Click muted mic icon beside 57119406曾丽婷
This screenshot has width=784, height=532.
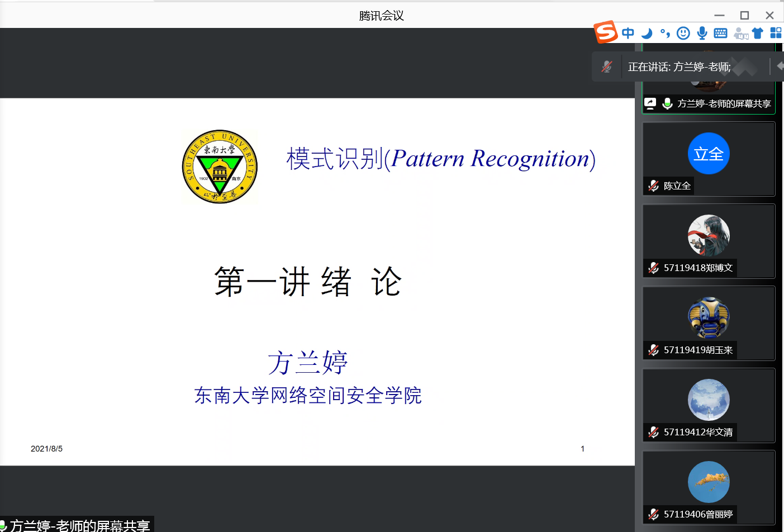click(653, 514)
